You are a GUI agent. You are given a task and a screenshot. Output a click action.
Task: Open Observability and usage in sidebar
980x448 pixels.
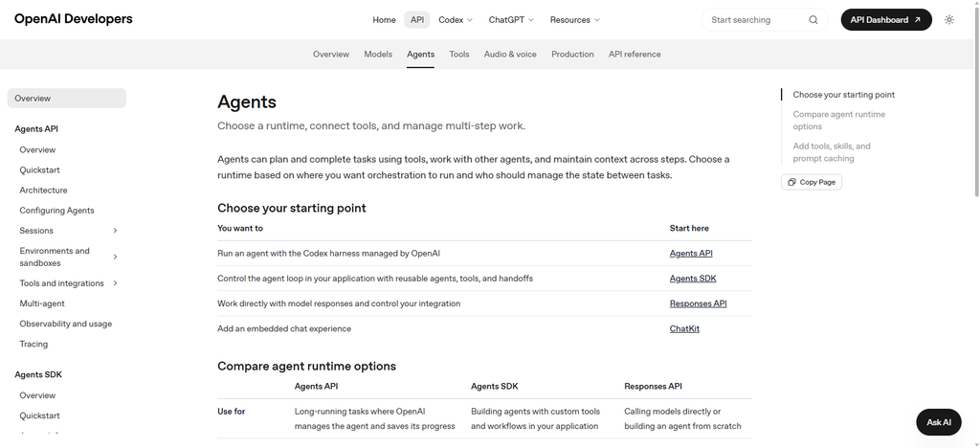coord(66,324)
